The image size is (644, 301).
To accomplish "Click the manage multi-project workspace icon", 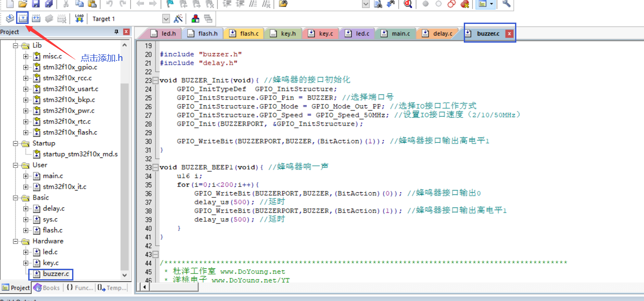I will 208,19.
